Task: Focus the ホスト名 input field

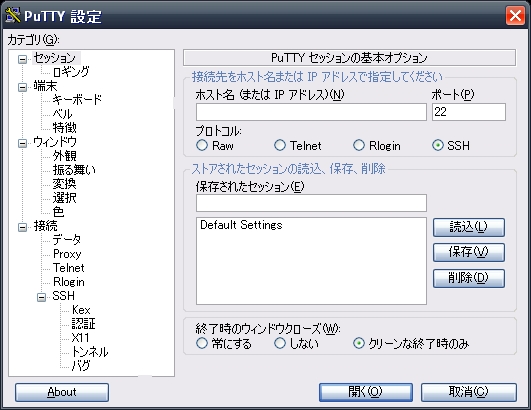Action: (x=311, y=112)
